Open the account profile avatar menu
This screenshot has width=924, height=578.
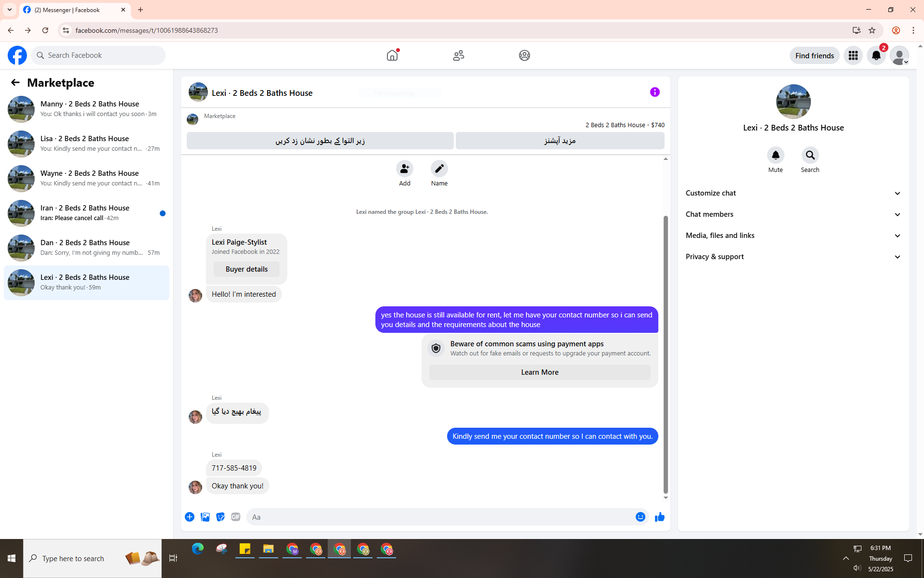899,55
